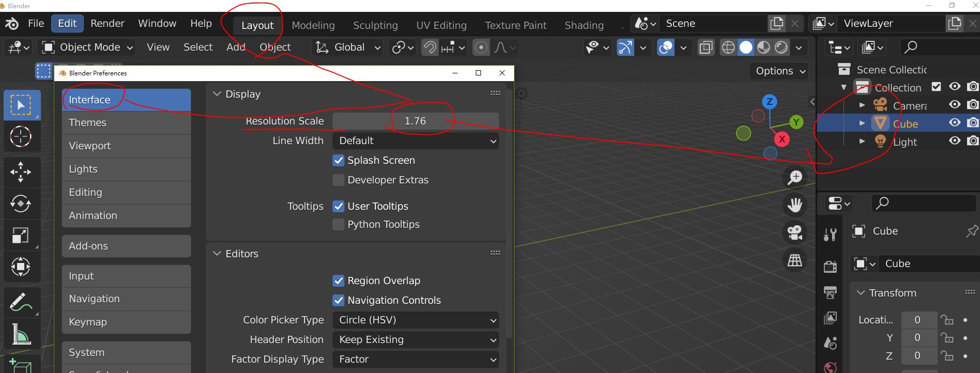980x373 pixels.
Task: Enable wireframe viewport shading
Action: 728,48
